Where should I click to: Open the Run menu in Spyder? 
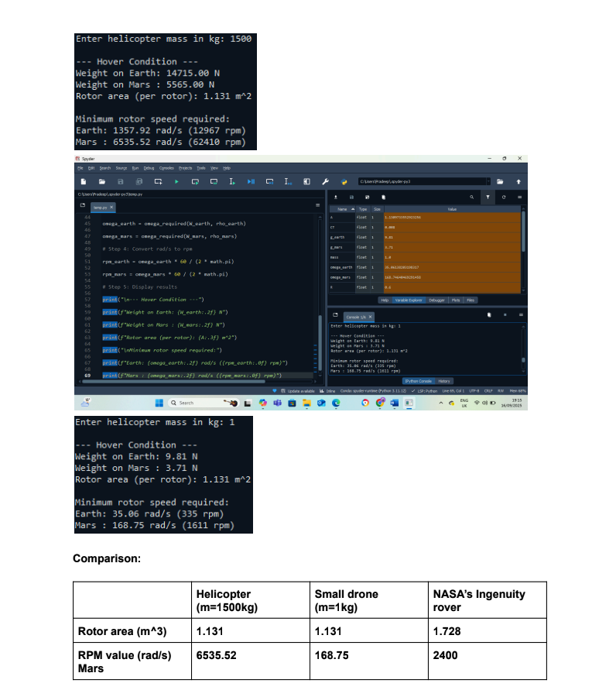pyautogui.click(x=135, y=168)
